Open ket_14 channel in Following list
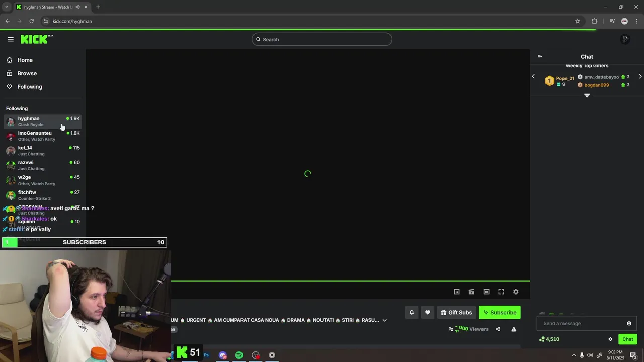This screenshot has height=362, width=644. 43,151
